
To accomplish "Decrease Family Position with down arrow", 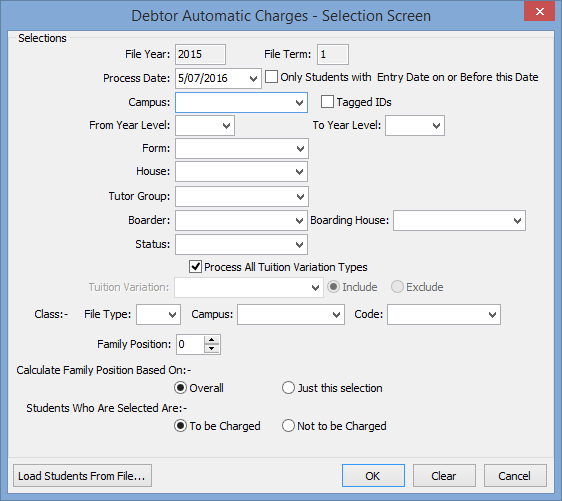I will point(212,348).
